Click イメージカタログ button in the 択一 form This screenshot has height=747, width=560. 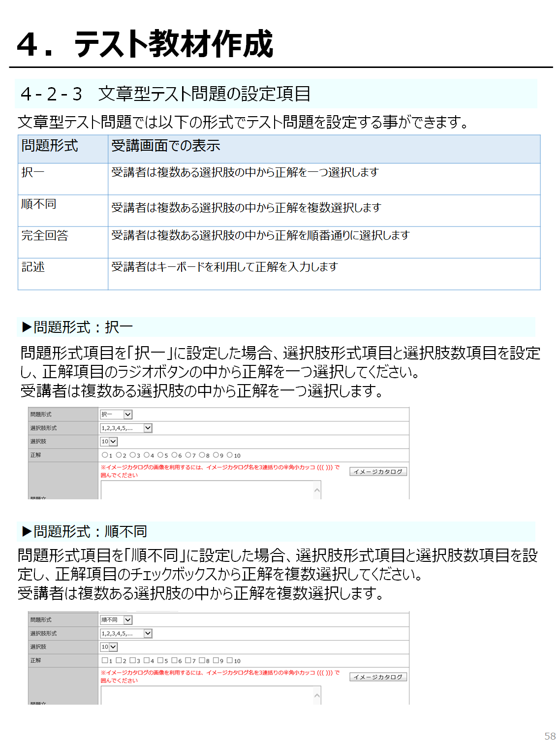point(378,472)
